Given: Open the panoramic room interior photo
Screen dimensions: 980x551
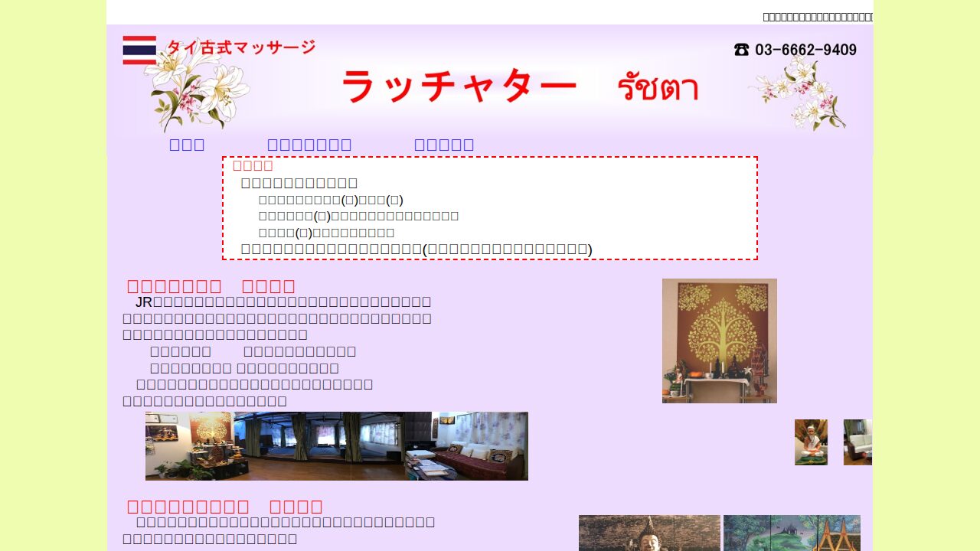Looking at the screenshot, I should coord(336,446).
